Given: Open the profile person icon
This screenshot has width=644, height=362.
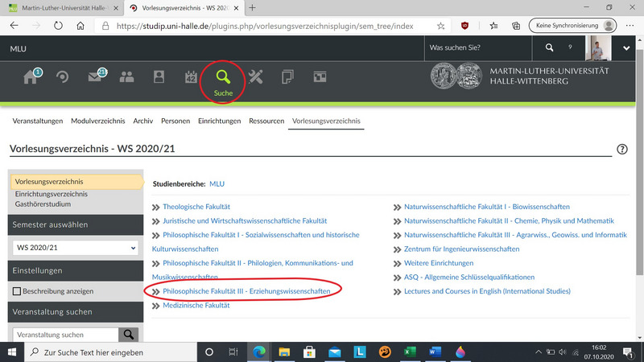Looking at the screenshot, I should coord(159,76).
